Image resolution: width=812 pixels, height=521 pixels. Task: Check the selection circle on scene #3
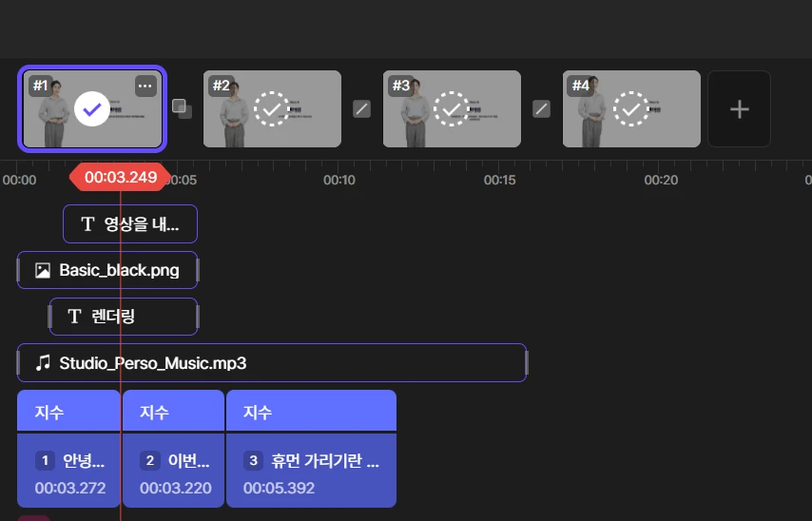coord(452,109)
